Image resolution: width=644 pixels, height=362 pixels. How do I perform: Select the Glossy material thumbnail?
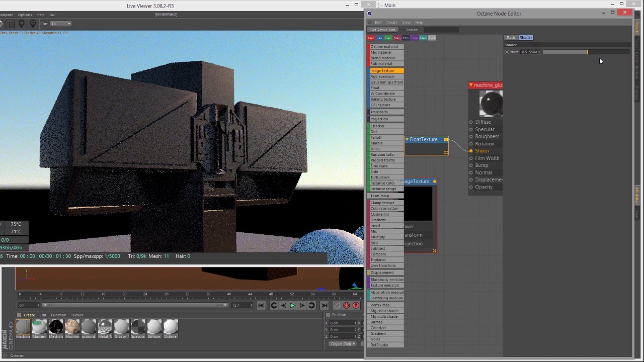coord(121,327)
